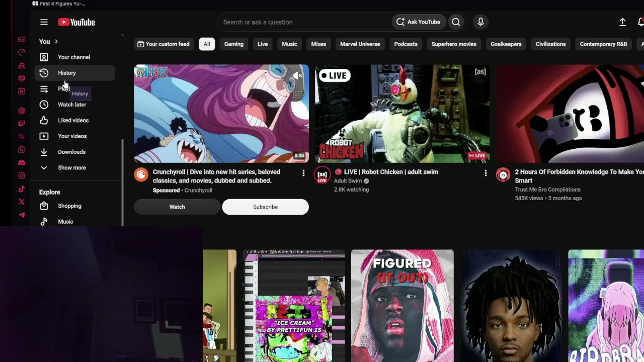
Task: Open GX Cleaner broom icon in browser sidebar
Action: tap(22, 65)
